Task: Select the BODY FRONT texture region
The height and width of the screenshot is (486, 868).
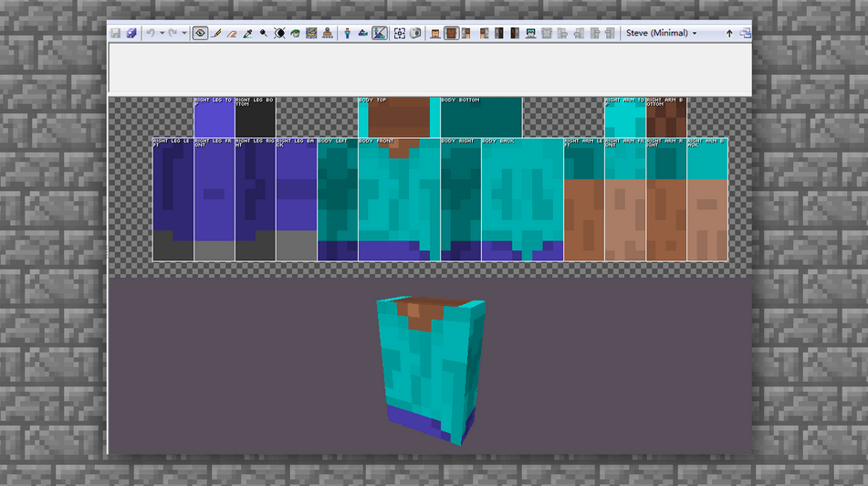Action: [399, 199]
